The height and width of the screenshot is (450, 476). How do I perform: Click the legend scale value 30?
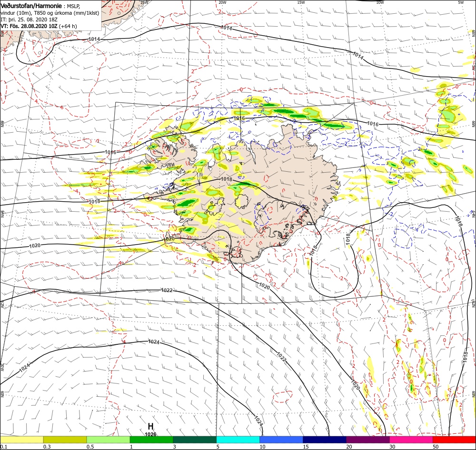point(392,447)
